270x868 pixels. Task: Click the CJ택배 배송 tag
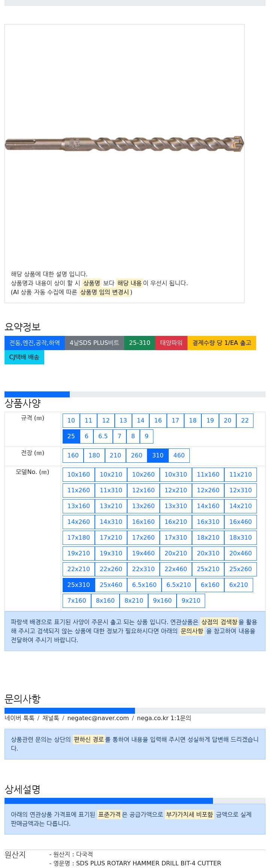pos(24,357)
